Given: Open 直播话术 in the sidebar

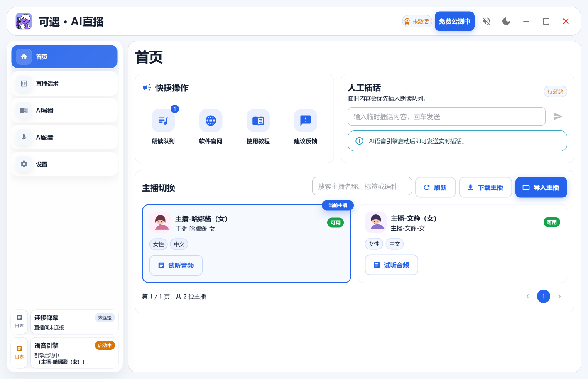Looking at the screenshot, I should click(64, 84).
